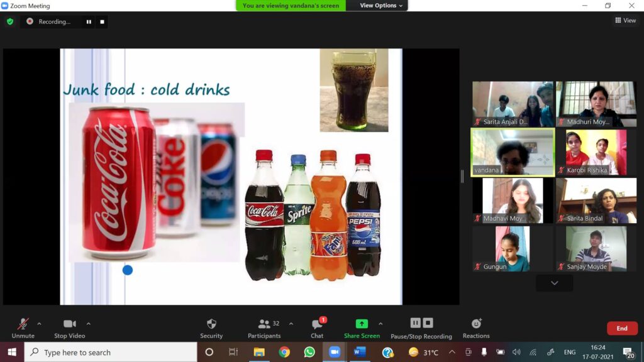Switch ENG input language
The image size is (644, 362).
coord(570,352)
